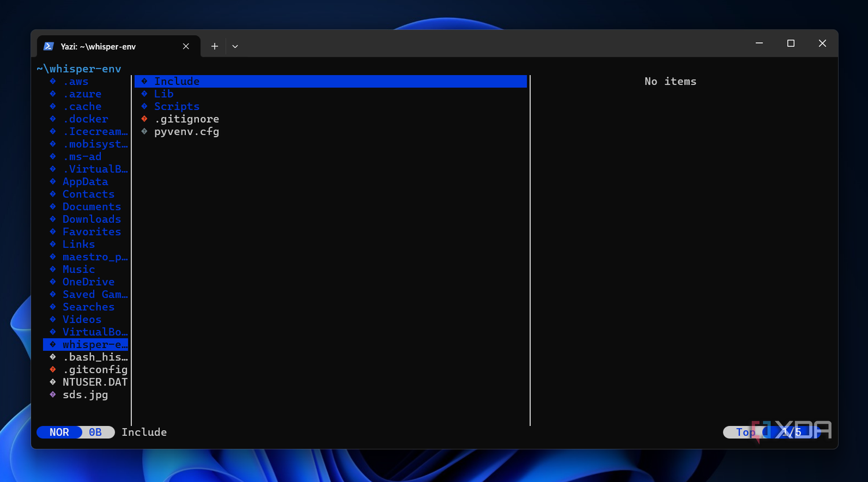868x482 pixels.
Task: Click the git icon beside .gitconfig
Action: (x=53, y=370)
